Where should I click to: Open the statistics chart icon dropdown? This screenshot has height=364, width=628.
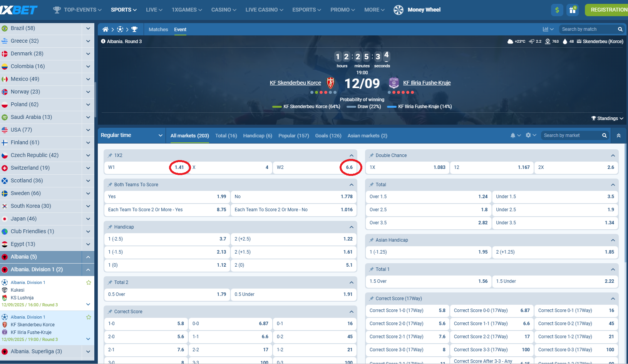pos(548,29)
